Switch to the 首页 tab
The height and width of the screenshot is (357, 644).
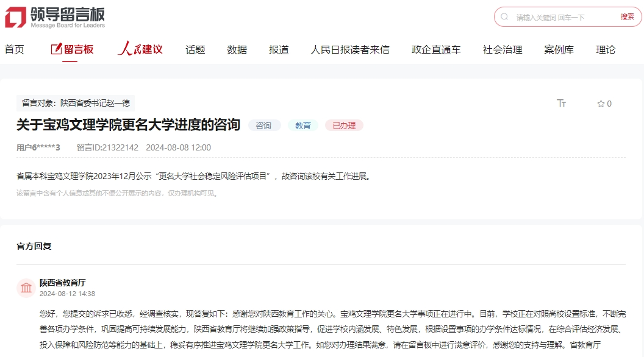[x=14, y=49]
